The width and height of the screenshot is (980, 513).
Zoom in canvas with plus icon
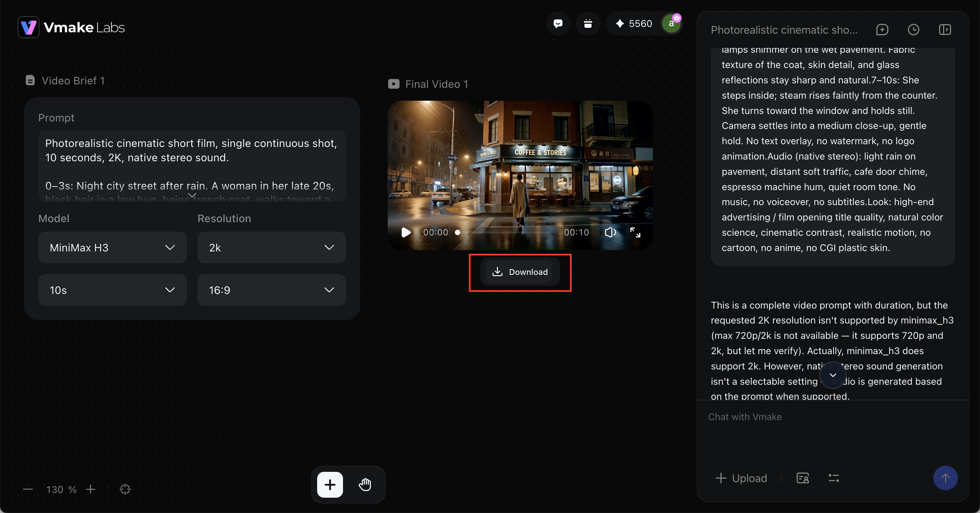click(x=91, y=490)
